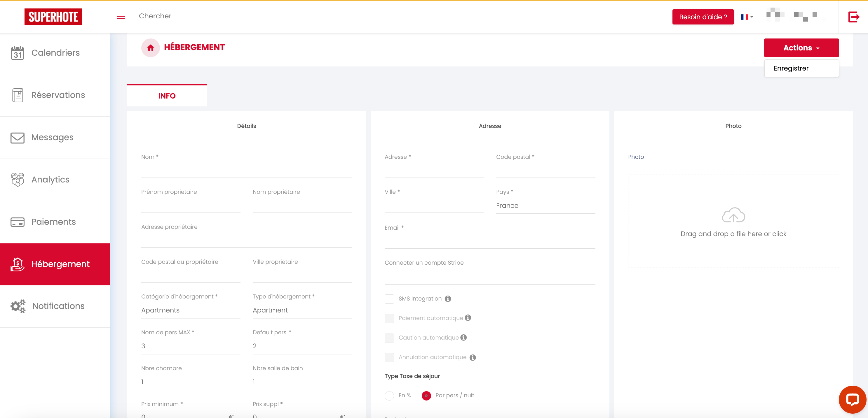Choose Enregistrer from Actions menu
This screenshot has width=868, height=418.
tap(791, 68)
